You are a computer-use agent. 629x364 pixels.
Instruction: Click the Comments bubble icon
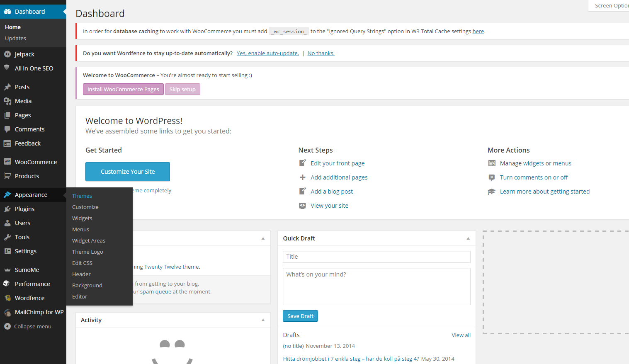click(7, 129)
